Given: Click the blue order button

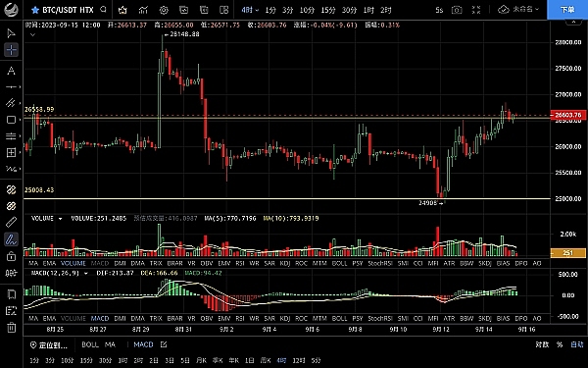Looking at the screenshot, I should (x=567, y=10).
